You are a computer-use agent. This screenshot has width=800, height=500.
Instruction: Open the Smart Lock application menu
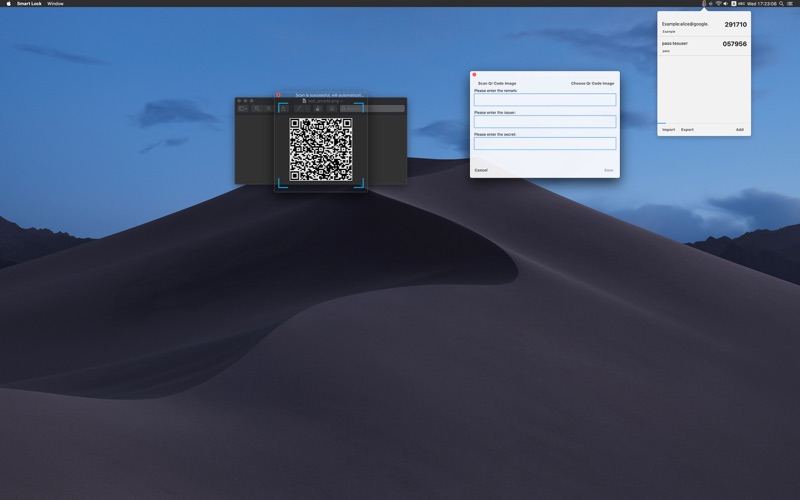pyautogui.click(x=29, y=4)
